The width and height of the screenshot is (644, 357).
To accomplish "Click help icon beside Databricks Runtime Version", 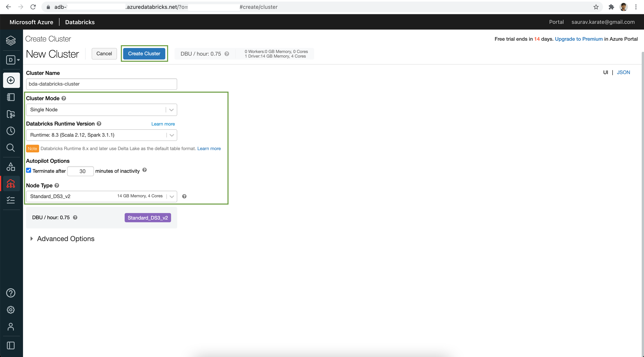I will coord(99,124).
